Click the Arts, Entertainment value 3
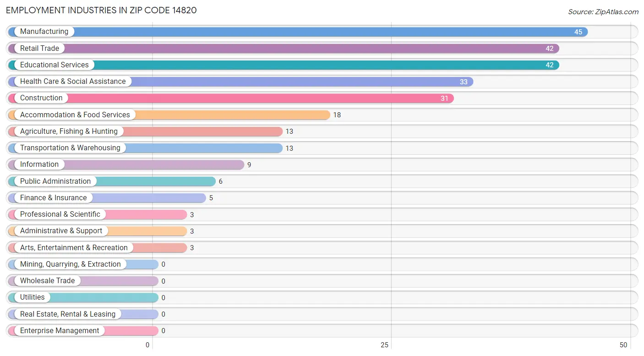Screen dimensions: 644x356 point(192,248)
